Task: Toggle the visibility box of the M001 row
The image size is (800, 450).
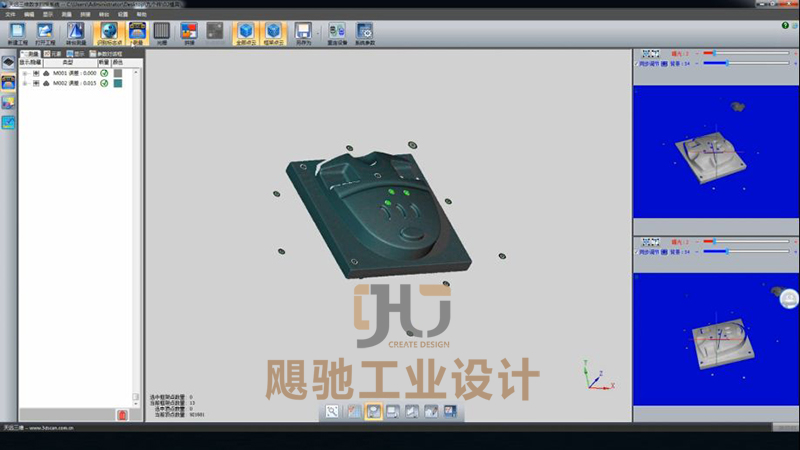Action: [36, 73]
